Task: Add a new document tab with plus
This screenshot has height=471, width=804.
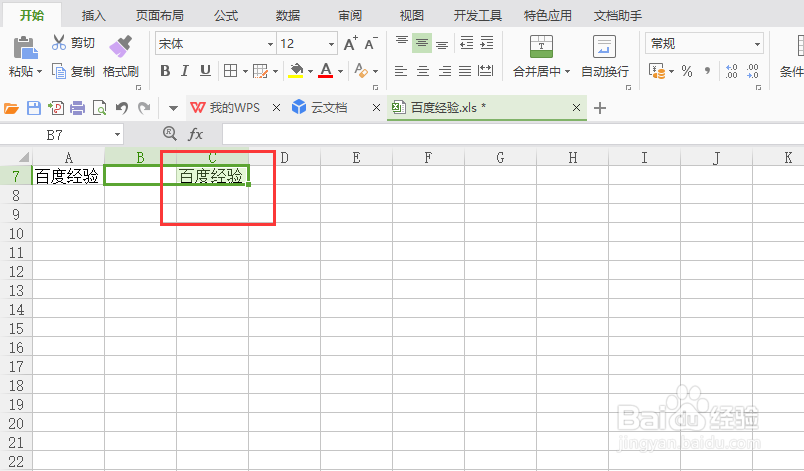Action: [x=599, y=108]
